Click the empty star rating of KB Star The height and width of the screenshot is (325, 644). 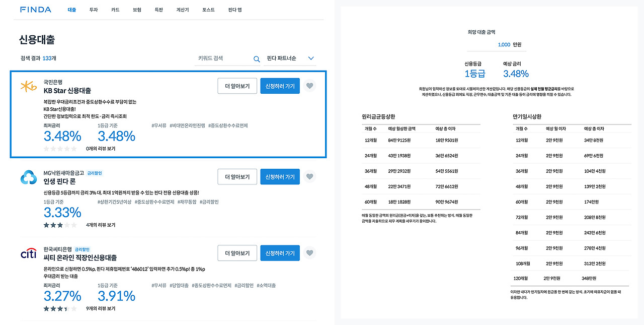(60, 149)
